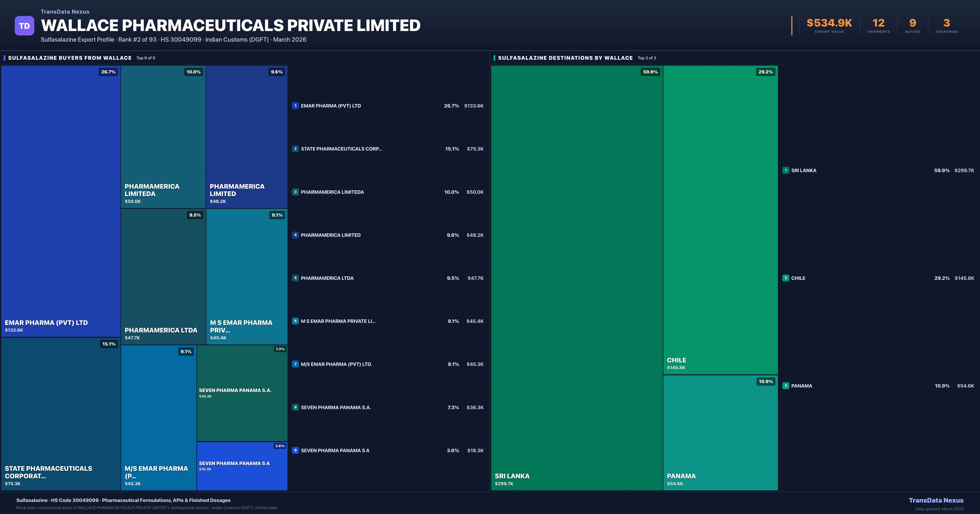The height and width of the screenshot is (514, 980).
Task: Click rank badge 9 beside Seven Pharma Panama S A
Action: [x=295, y=450]
